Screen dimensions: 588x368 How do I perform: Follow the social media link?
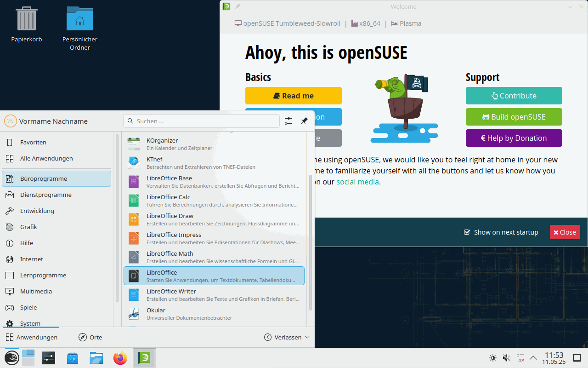click(x=357, y=182)
